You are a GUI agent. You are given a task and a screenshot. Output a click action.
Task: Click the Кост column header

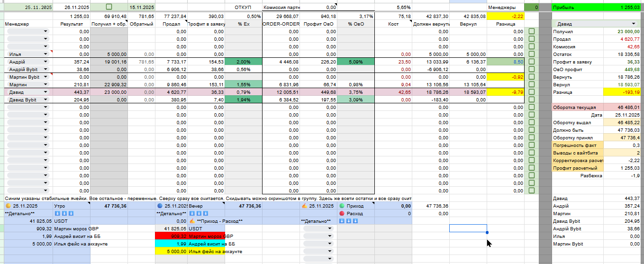[393, 24]
